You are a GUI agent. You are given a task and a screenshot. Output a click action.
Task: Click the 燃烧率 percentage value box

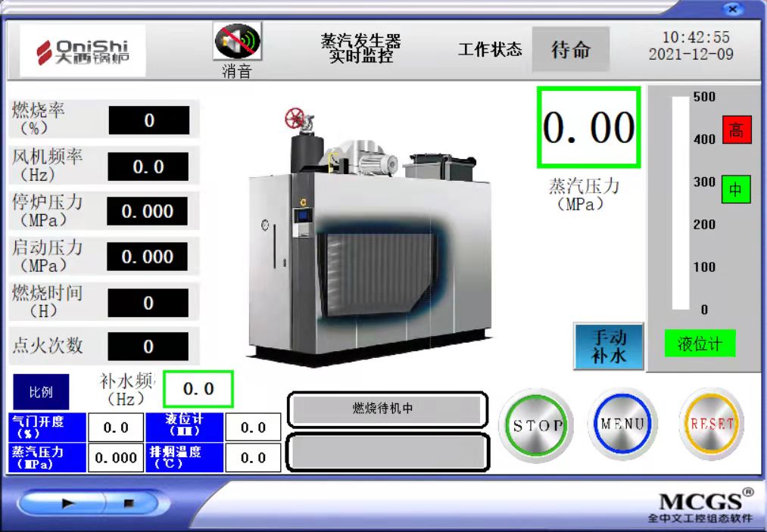[x=148, y=120]
